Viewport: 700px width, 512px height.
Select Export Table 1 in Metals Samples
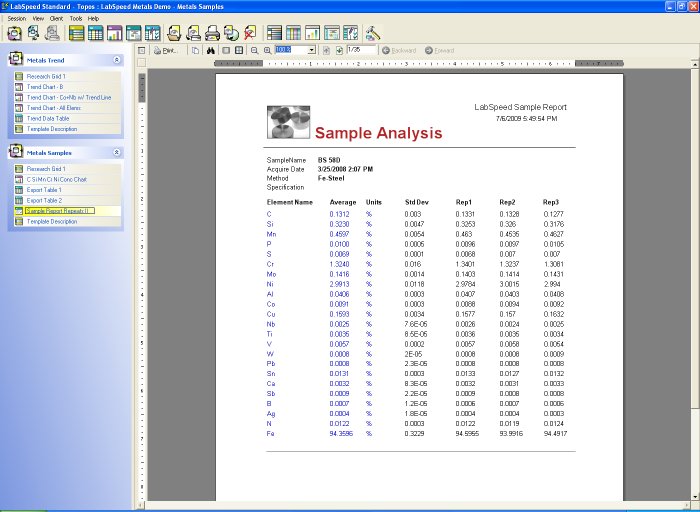click(x=44, y=190)
